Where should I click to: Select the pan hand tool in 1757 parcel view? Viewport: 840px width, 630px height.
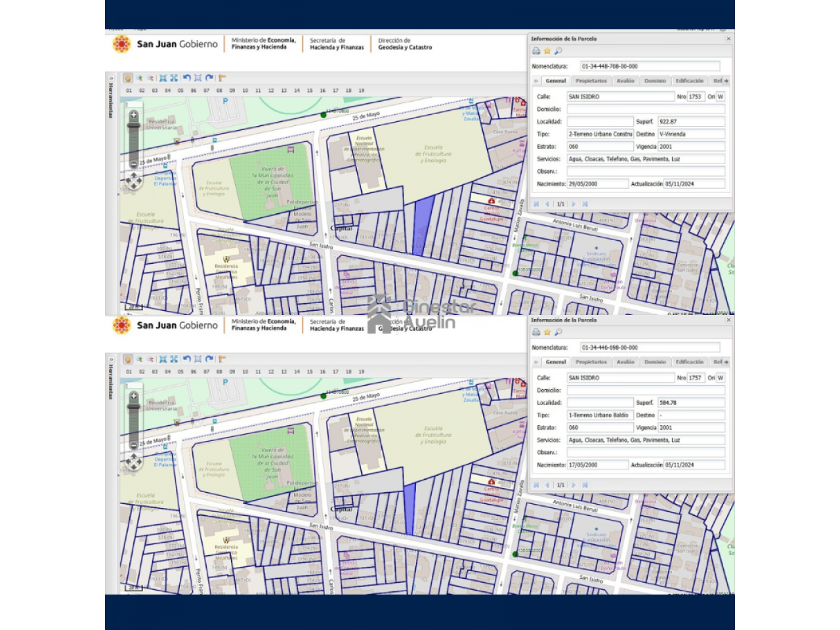[x=128, y=360]
